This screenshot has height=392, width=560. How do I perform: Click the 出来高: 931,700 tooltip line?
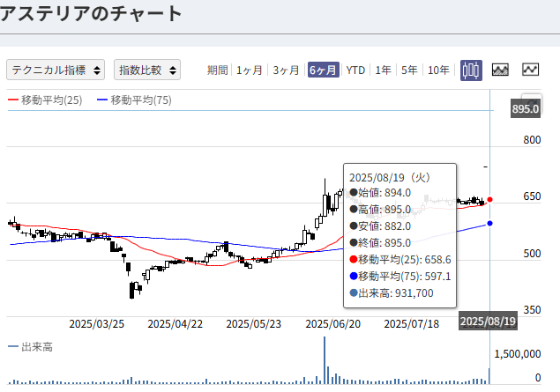pyautogui.click(x=392, y=293)
